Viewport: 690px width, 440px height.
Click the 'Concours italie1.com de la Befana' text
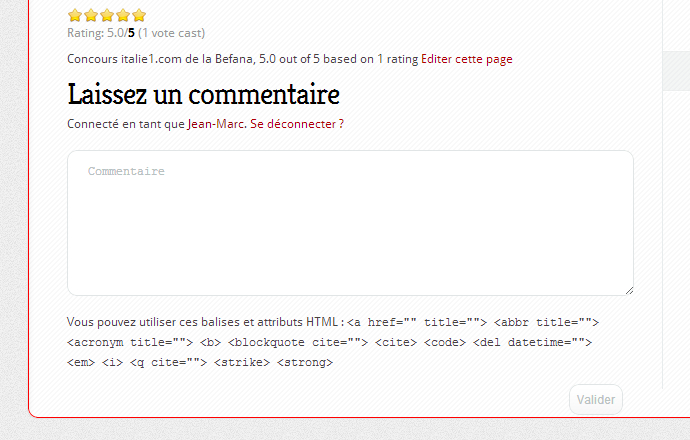point(160,59)
